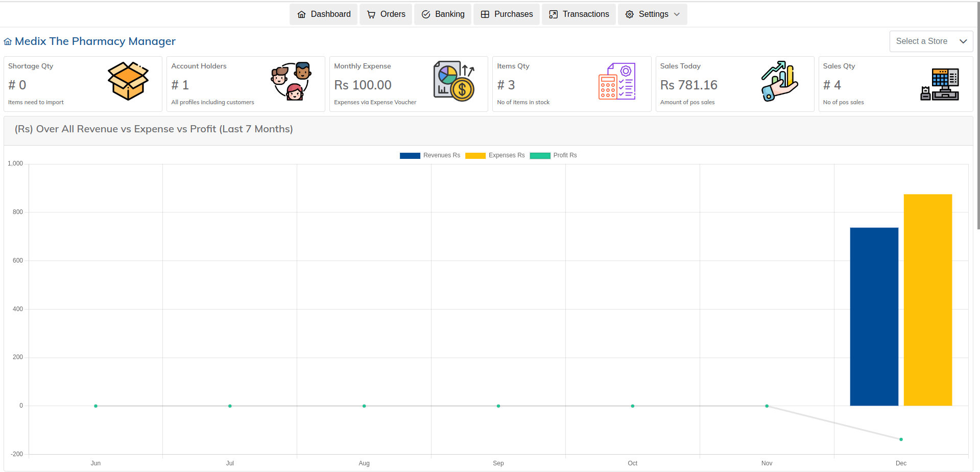Open the Select a Store dropdown
Image resolution: width=980 pixels, height=472 pixels.
[931, 41]
